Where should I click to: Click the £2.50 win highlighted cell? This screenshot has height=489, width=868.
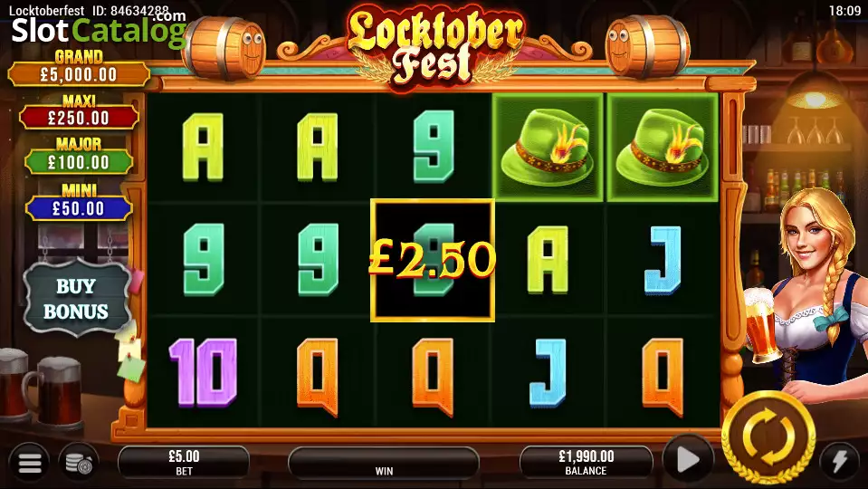click(x=433, y=260)
